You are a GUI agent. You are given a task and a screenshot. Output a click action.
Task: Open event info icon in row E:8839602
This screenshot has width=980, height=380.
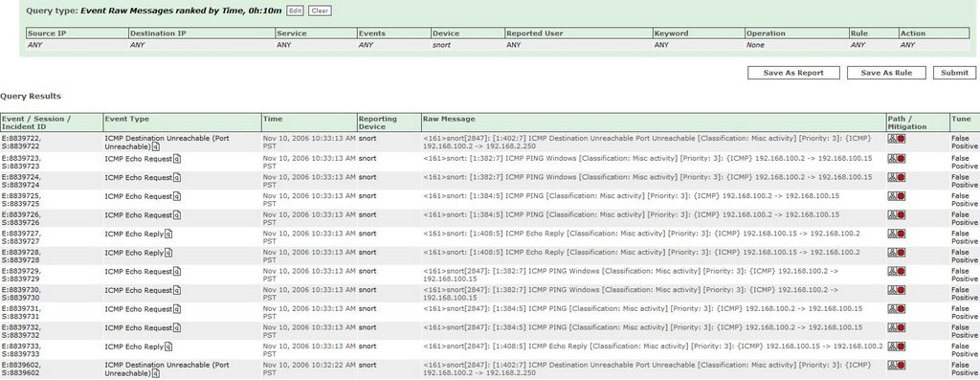point(156,373)
